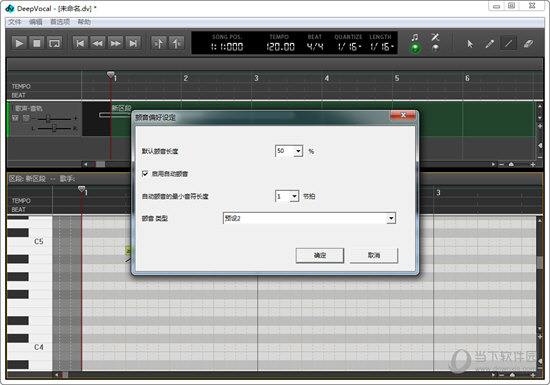Toggle the loop playback button
The width and height of the screenshot is (550, 385).
(x=54, y=43)
